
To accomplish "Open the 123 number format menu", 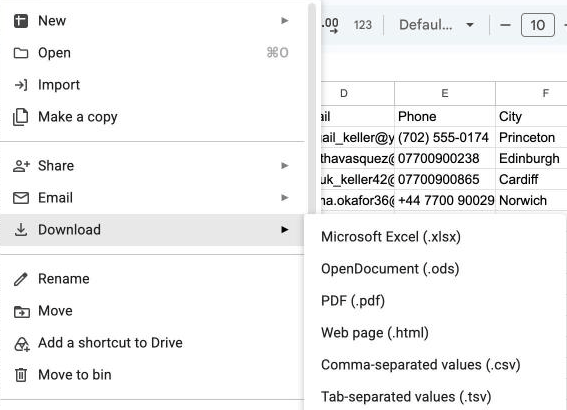I will click(x=363, y=25).
